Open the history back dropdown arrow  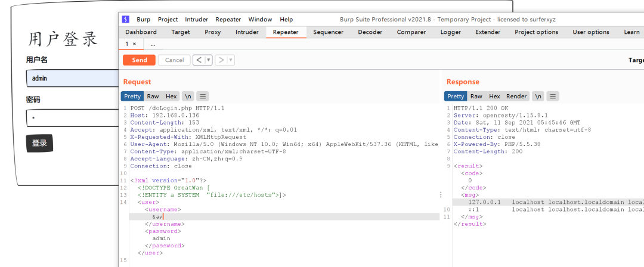pyautogui.click(x=209, y=60)
